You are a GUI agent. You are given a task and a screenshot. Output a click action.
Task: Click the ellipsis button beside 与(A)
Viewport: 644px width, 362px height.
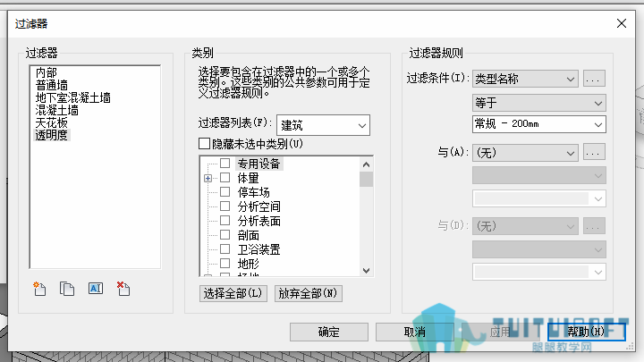(x=594, y=152)
